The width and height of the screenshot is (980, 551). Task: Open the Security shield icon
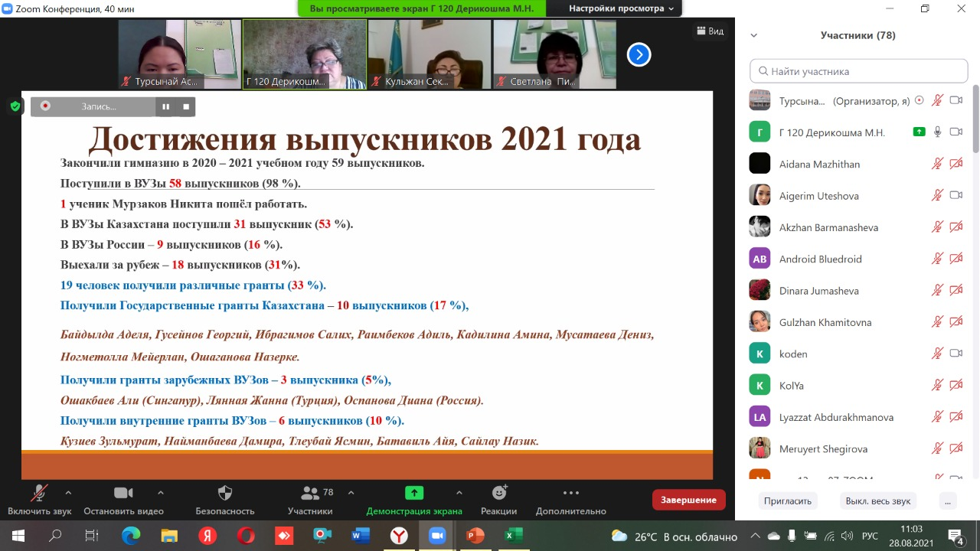pos(225,494)
